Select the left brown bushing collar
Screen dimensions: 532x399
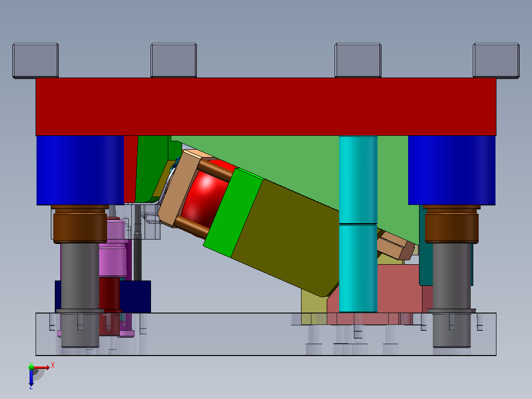pos(80,224)
